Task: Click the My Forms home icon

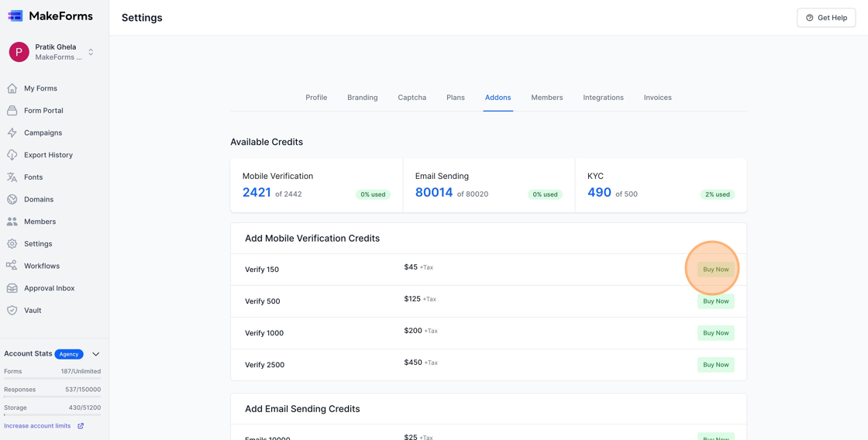Action: coord(12,88)
